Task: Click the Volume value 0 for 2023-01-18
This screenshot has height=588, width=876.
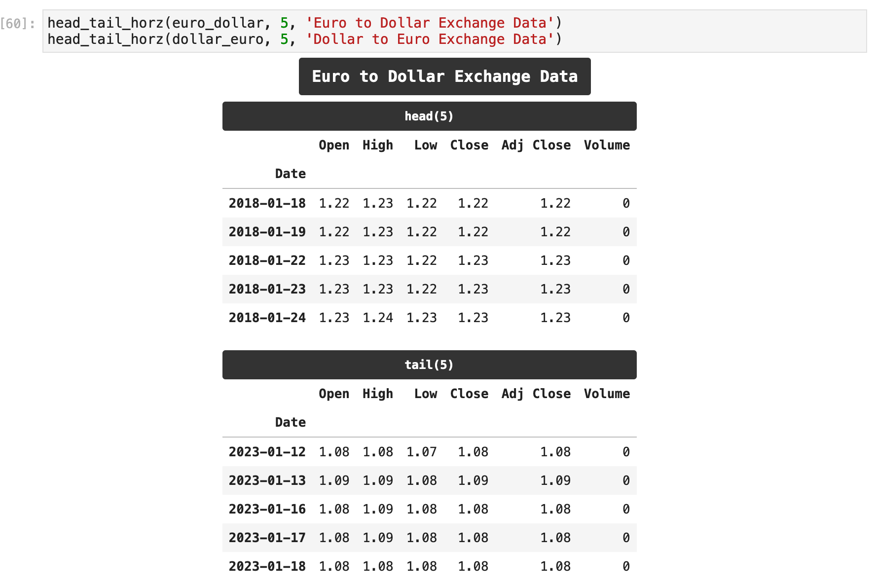Action: [x=626, y=566]
